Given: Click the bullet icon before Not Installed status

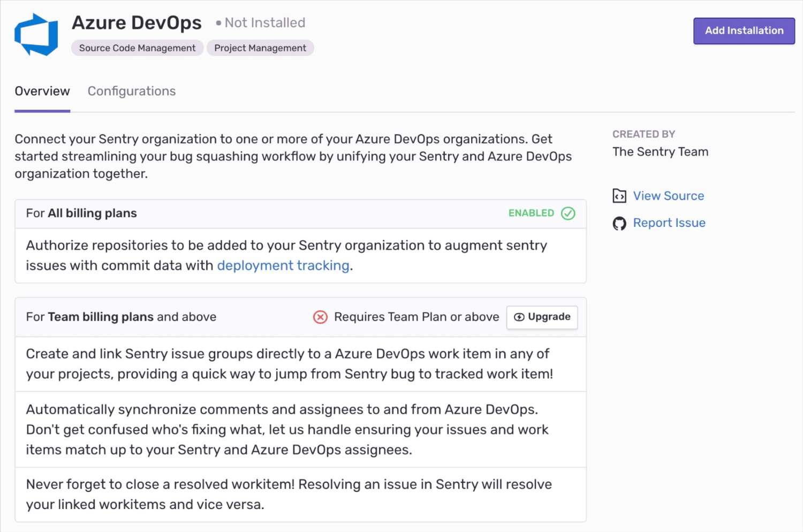Looking at the screenshot, I should pos(218,23).
